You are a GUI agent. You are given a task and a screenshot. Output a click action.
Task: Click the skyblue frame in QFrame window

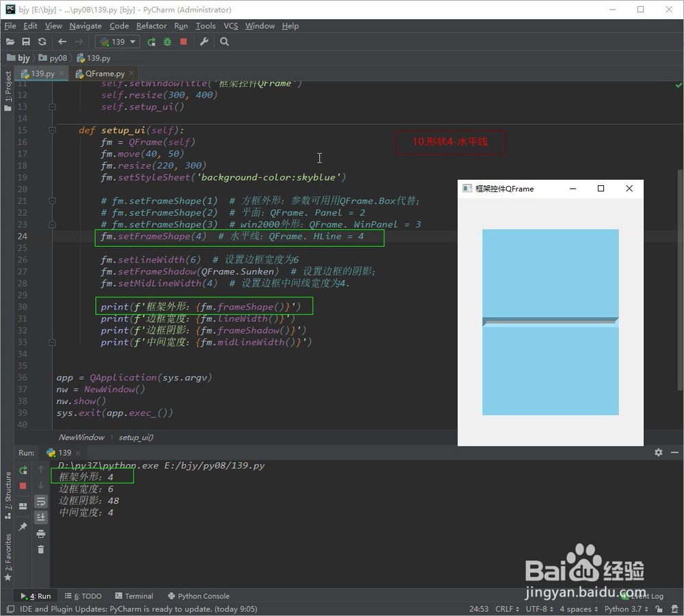[x=550, y=322]
